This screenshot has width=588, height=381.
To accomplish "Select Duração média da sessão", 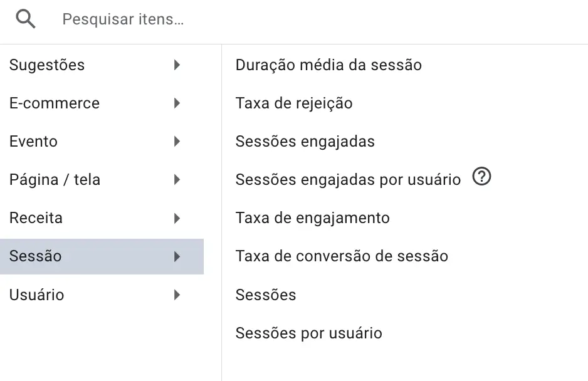I will 328,65.
